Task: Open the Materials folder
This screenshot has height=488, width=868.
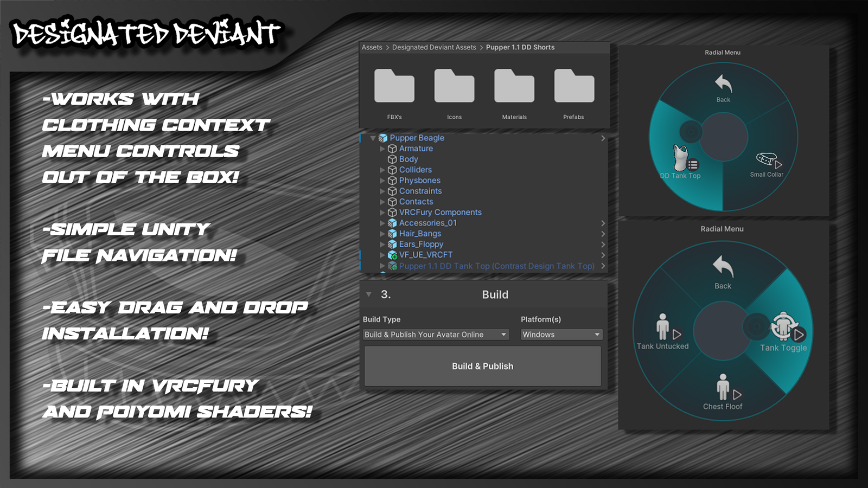Action: click(514, 87)
